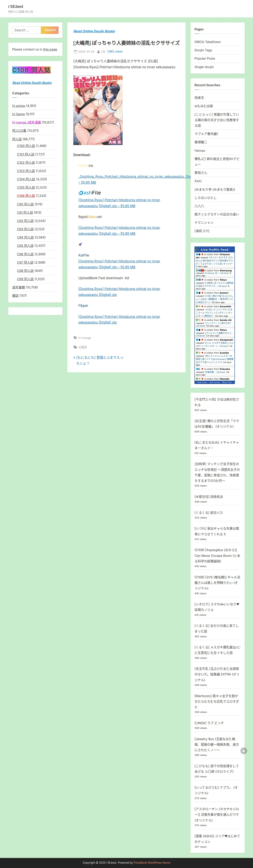Focus the Search input field
Viewport: 253px width, 868px height.
[x=27, y=30]
